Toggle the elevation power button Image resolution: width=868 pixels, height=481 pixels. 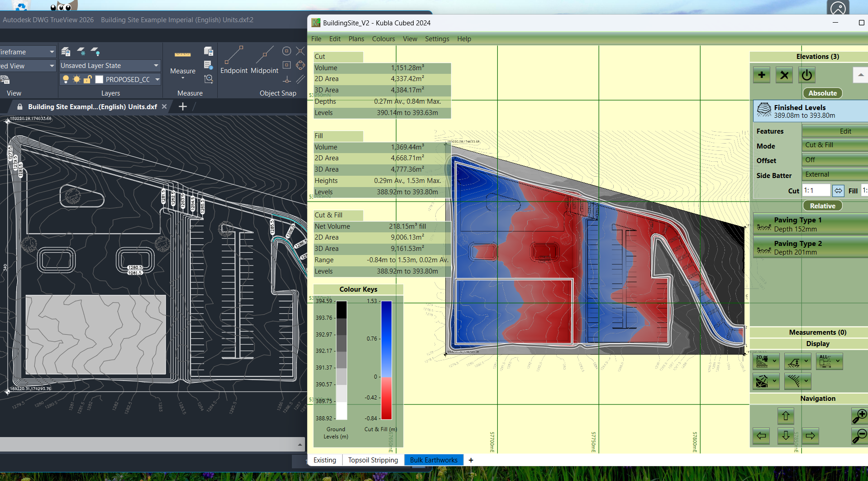(806, 75)
